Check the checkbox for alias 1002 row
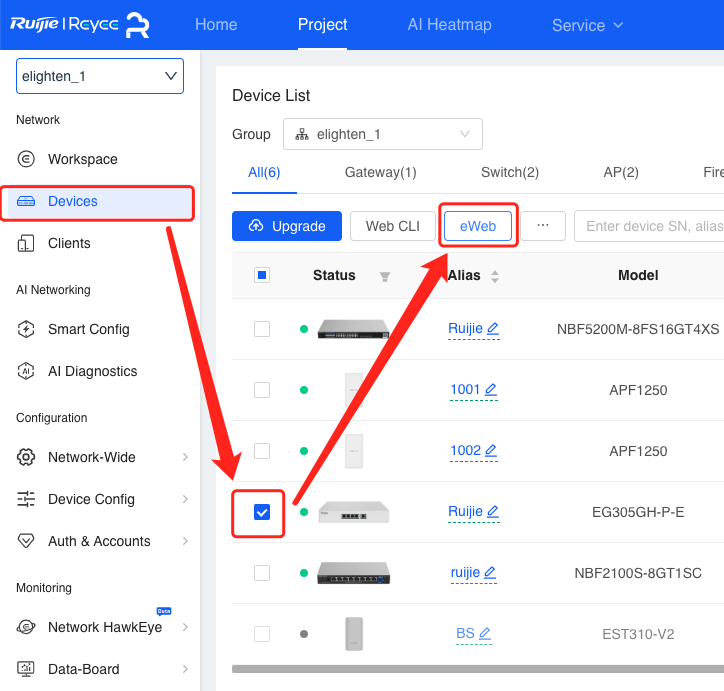 [262, 451]
